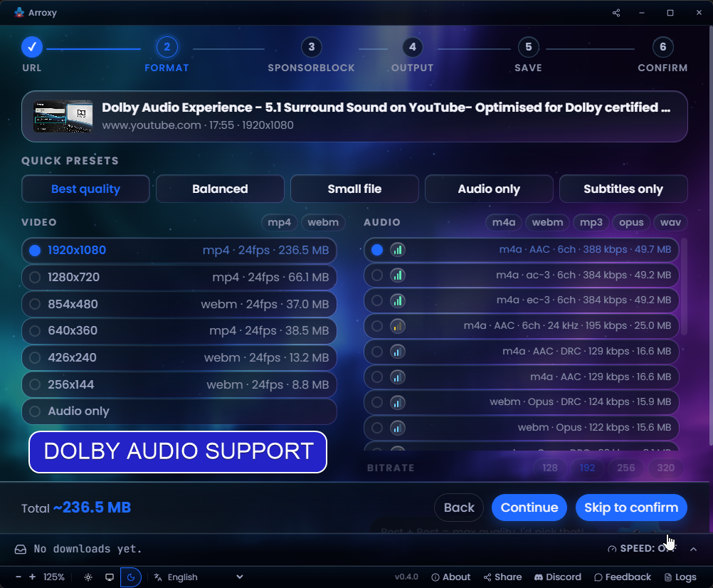The height and width of the screenshot is (588, 713).
Task: Open Discord link
Action: (557, 577)
